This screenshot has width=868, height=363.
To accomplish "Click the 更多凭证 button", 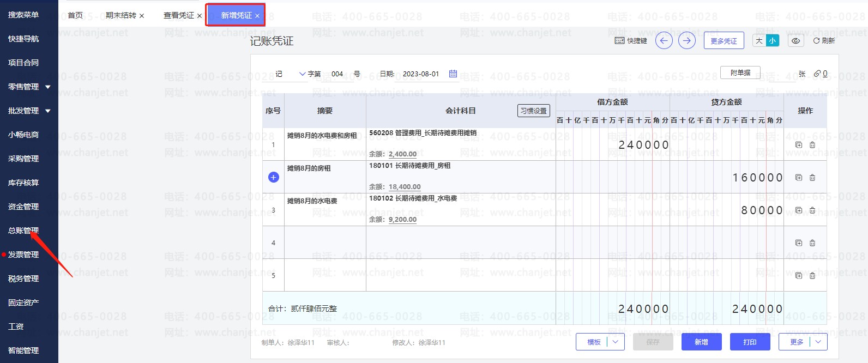I will tap(724, 41).
